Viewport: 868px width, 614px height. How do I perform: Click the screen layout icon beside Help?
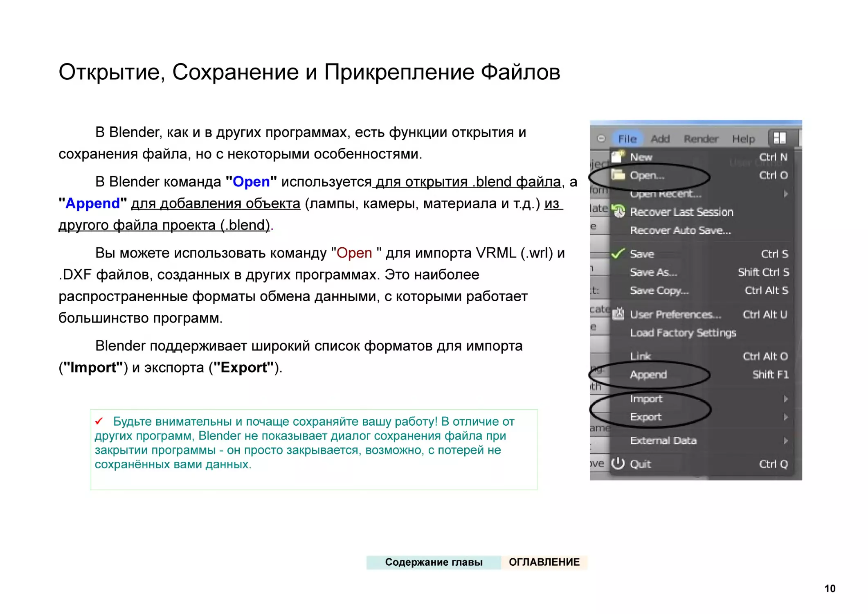click(780, 138)
